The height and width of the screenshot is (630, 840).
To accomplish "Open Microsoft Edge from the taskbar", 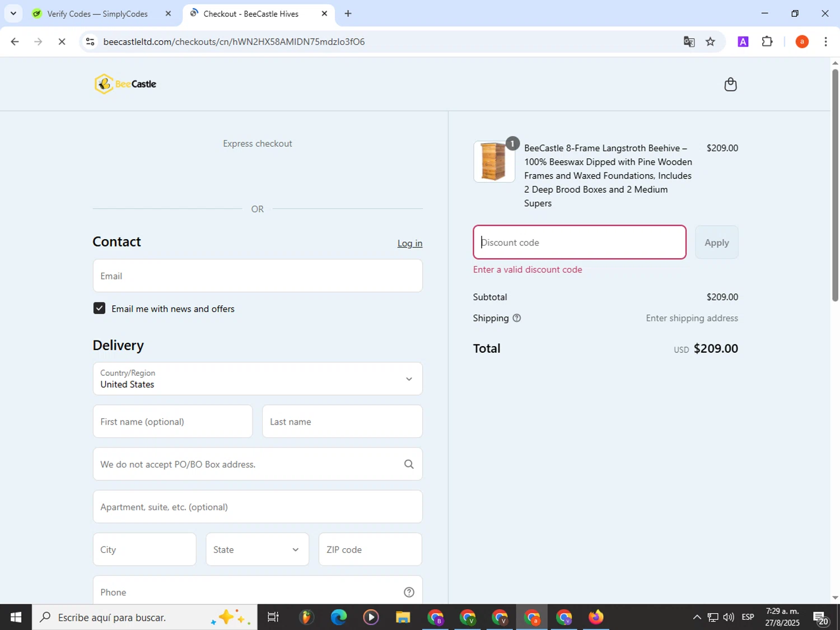I will pyautogui.click(x=338, y=617).
